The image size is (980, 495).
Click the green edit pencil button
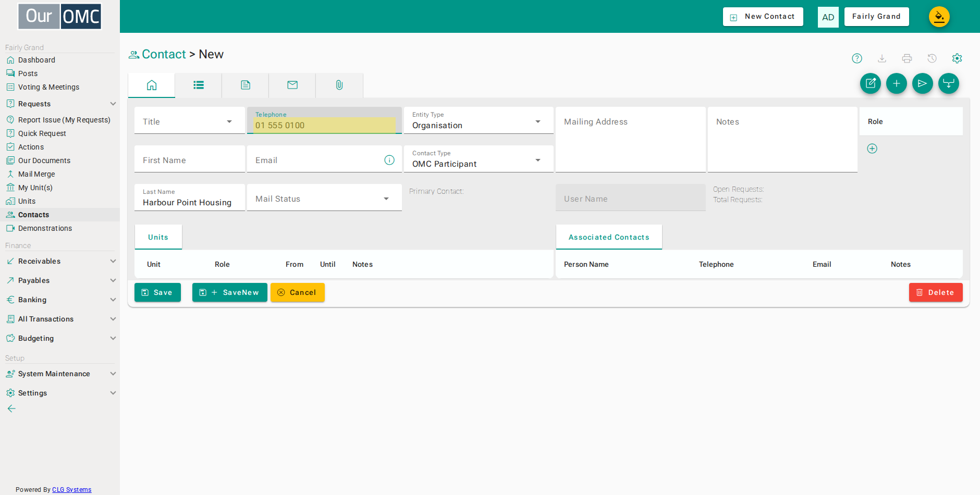click(871, 83)
